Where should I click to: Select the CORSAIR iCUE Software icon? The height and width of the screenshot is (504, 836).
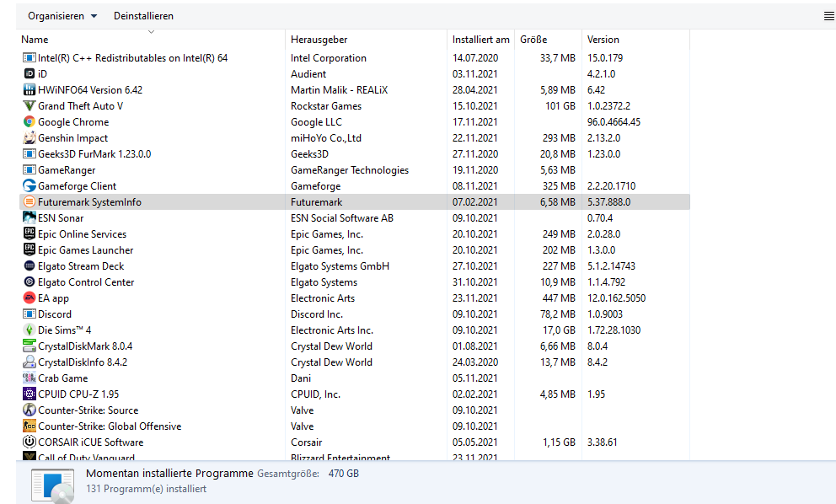coord(29,442)
